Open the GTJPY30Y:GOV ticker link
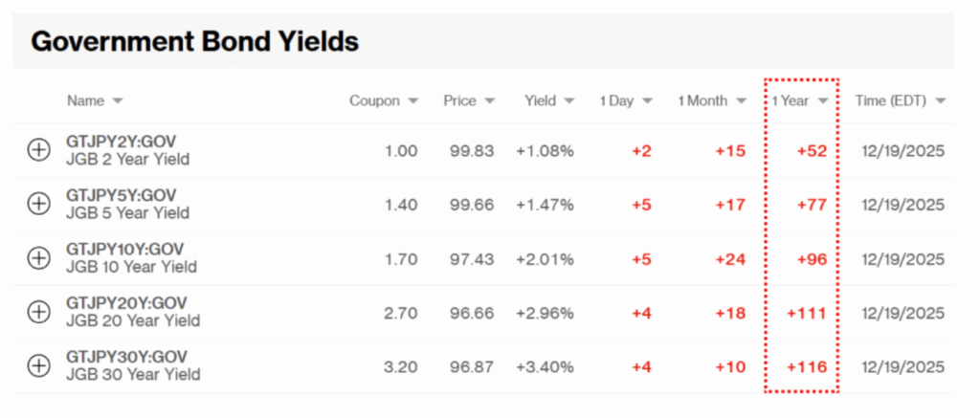The height and width of the screenshot is (418, 980). click(124, 357)
